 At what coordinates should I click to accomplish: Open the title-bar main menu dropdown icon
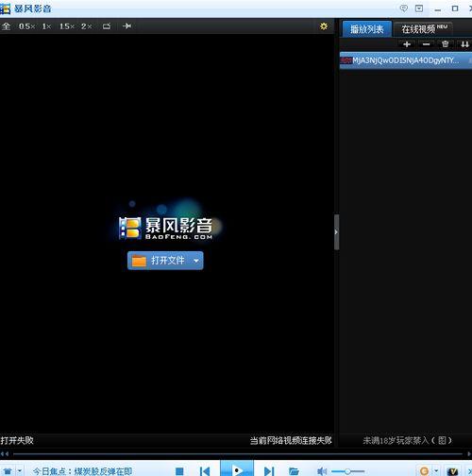419,8
